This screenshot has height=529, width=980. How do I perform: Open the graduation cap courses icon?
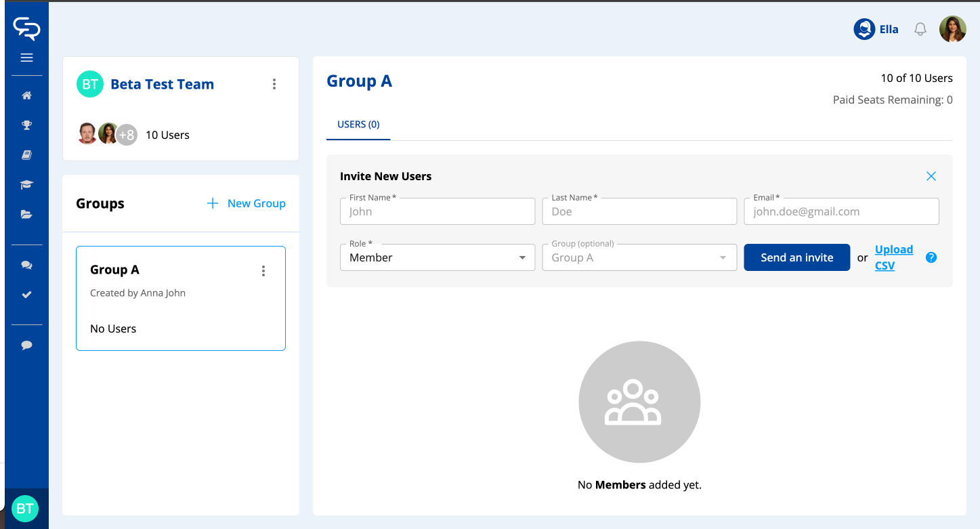[x=26, y=185]
